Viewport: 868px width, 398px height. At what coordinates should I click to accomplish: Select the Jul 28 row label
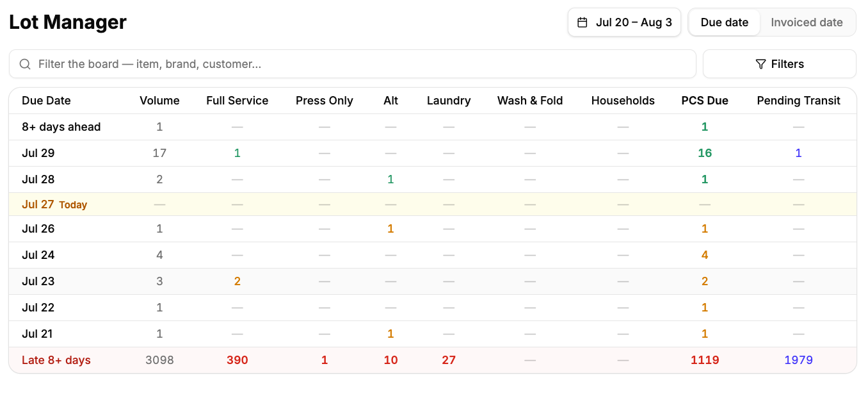click(x=38, y=179)
